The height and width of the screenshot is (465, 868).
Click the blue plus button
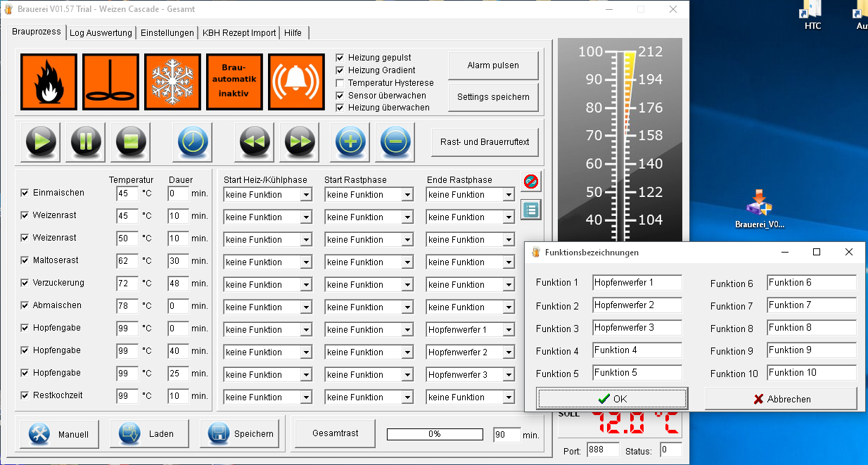350,142
